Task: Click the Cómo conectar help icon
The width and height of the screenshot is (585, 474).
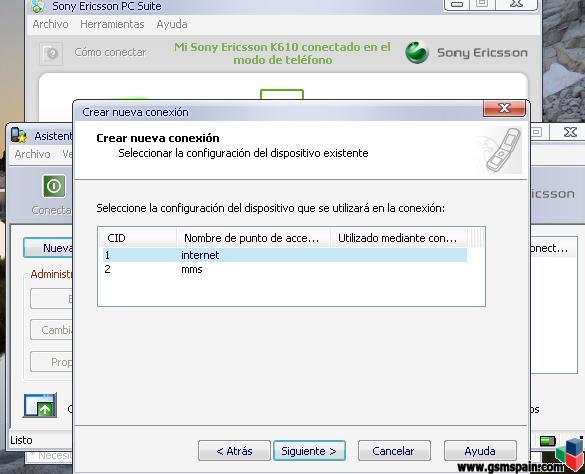Action: point(51,53)
